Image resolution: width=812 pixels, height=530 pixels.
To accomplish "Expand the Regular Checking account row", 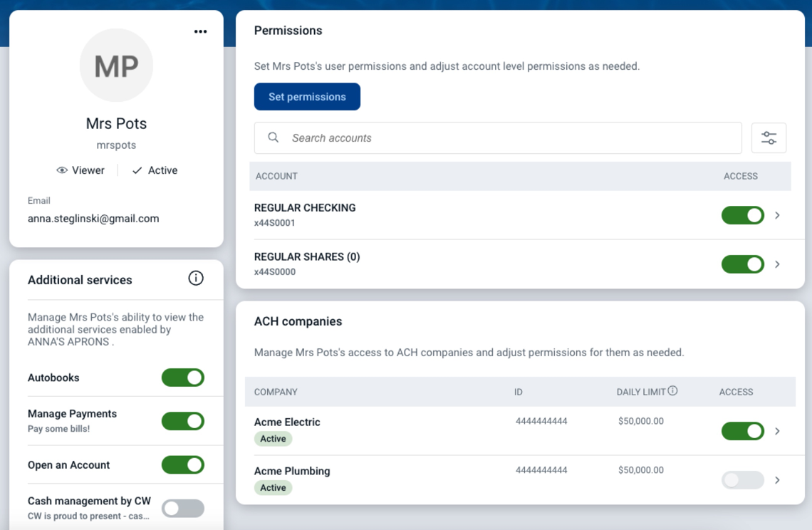I will [776, 215].
